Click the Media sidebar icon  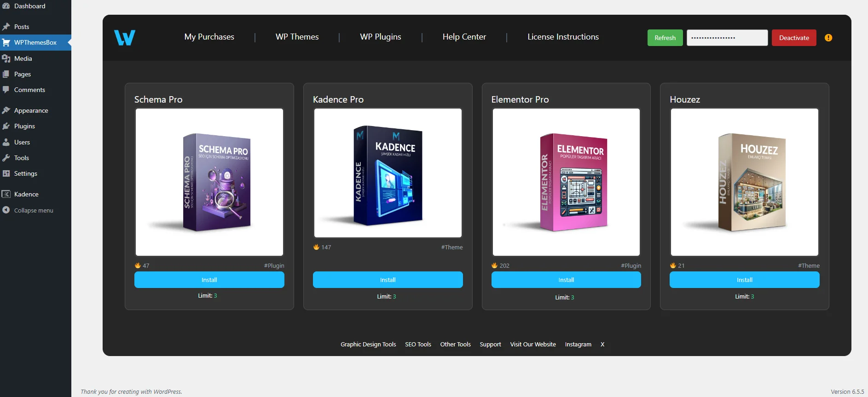tap(6, 58)
